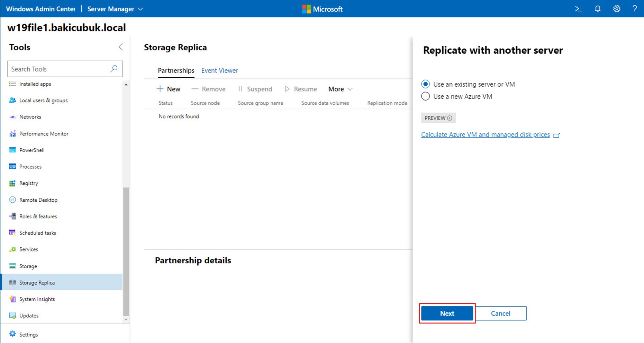
Task: Click the Cancel button
Action: [500, 313]
